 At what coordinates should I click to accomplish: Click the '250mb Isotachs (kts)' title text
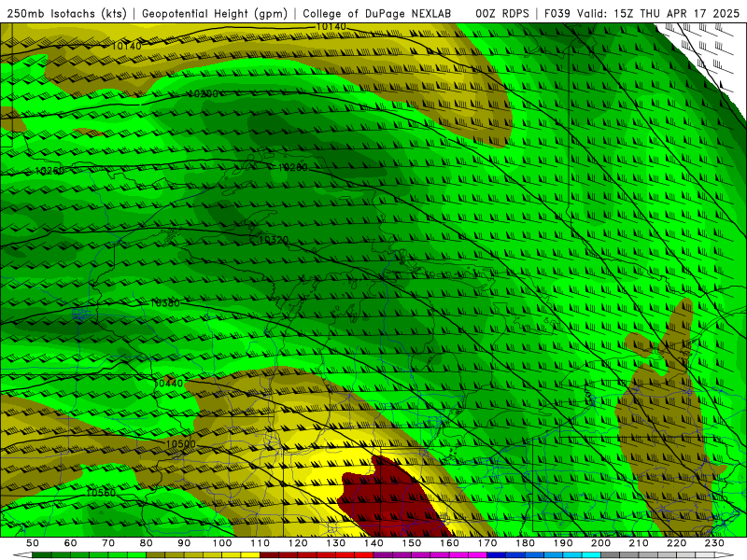tap(67, 14)
